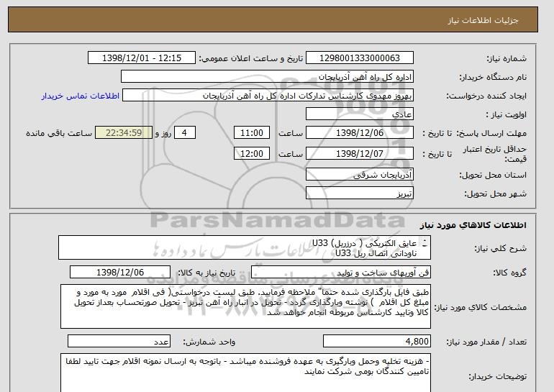Click the goods group field فن آوریهای ساخت و تولید

(341, 273)
